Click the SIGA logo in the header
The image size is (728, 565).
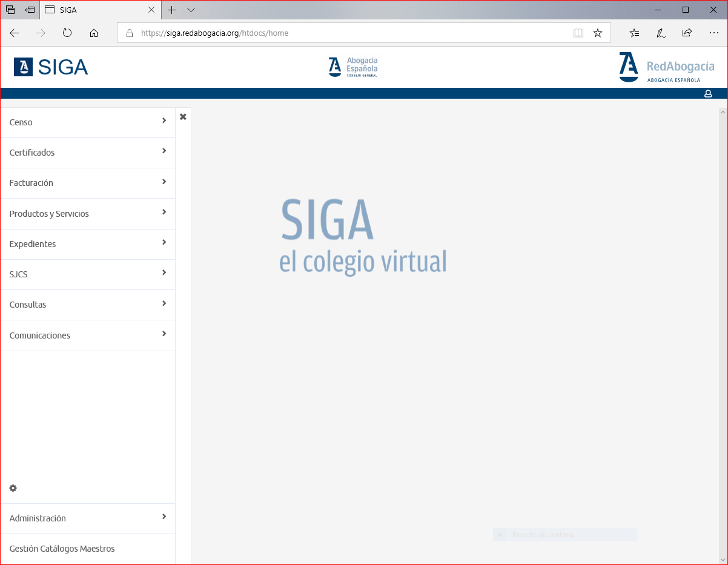tap(51, 67)
